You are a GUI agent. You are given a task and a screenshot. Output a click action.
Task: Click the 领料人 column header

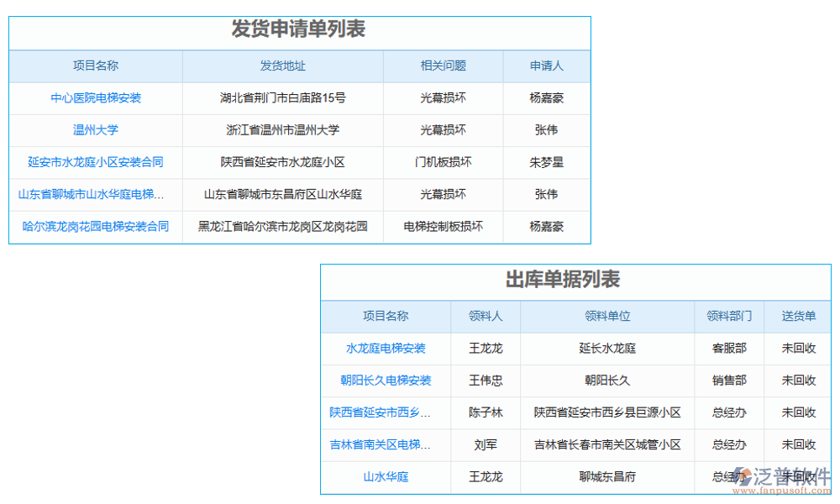click(486, 317)
